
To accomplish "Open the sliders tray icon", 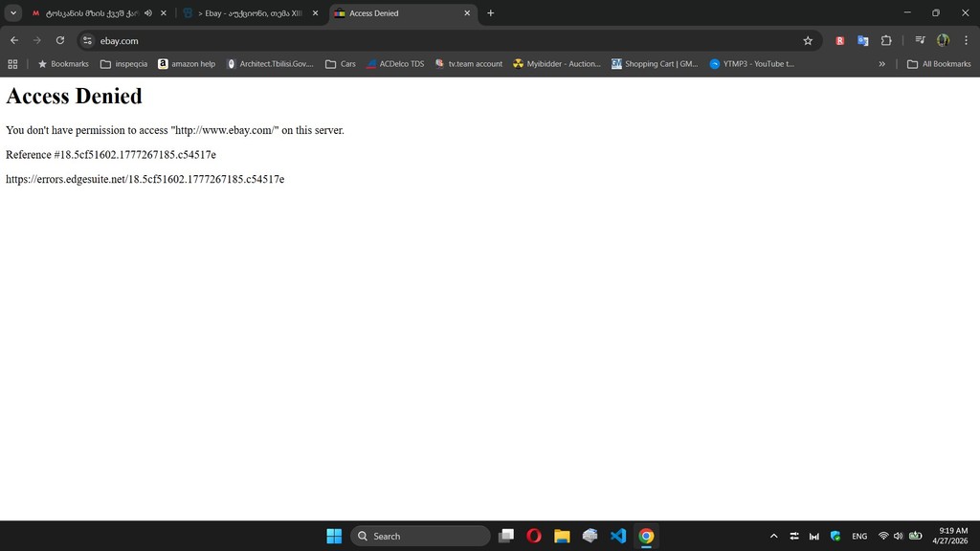I will click(794, 536).
